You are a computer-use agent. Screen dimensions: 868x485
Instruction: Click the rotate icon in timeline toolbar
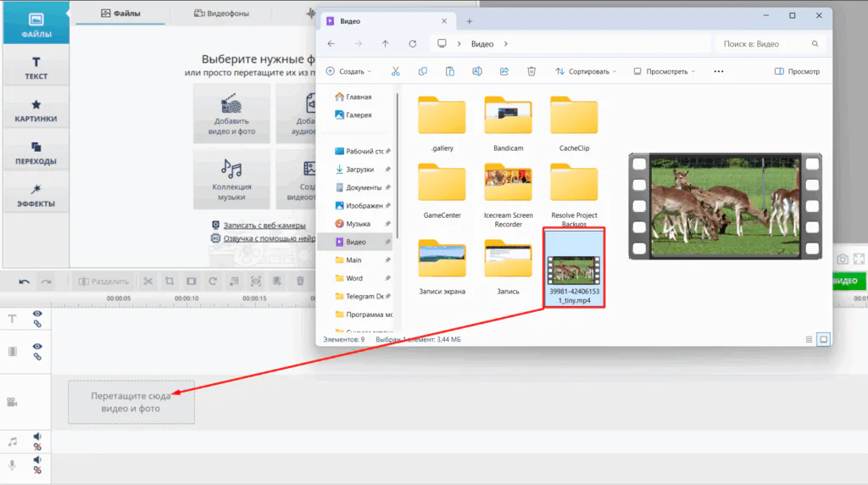pos(213,282)
